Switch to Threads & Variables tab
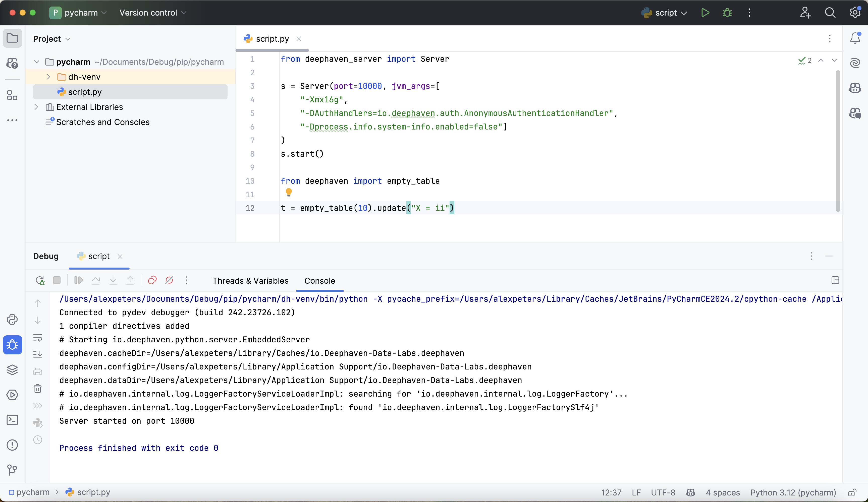The image size is (868, 502). [250, 281]
